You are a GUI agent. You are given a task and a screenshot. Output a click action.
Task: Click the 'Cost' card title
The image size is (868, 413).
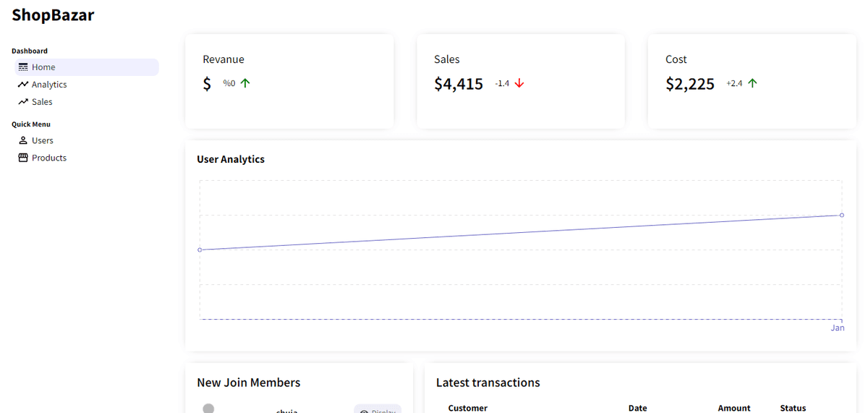(676, 59)
